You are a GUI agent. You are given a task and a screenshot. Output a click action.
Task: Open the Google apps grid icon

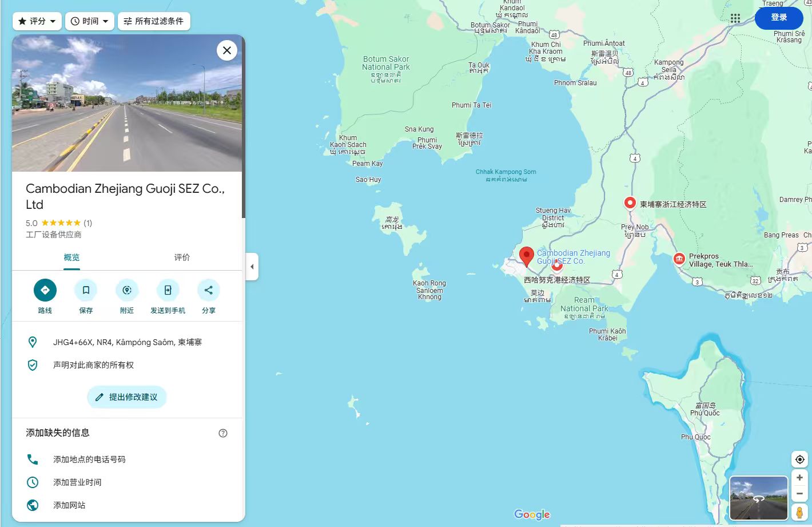point(735,18)
